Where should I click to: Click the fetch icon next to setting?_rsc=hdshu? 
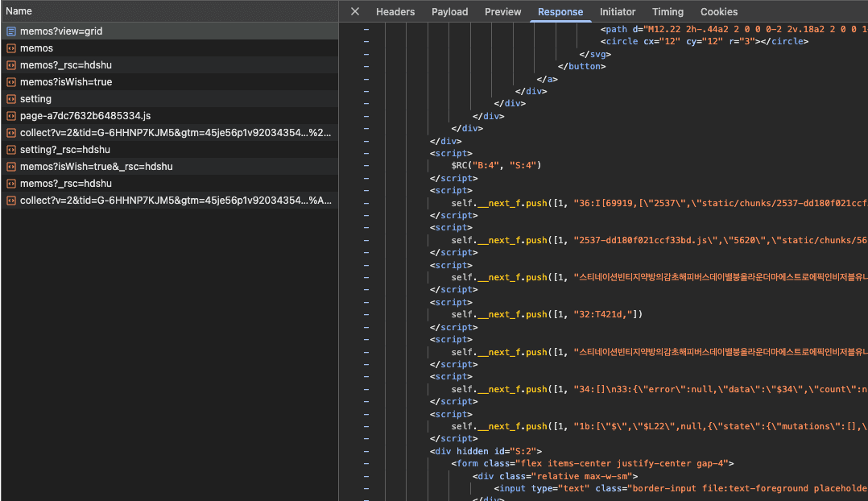10,149
